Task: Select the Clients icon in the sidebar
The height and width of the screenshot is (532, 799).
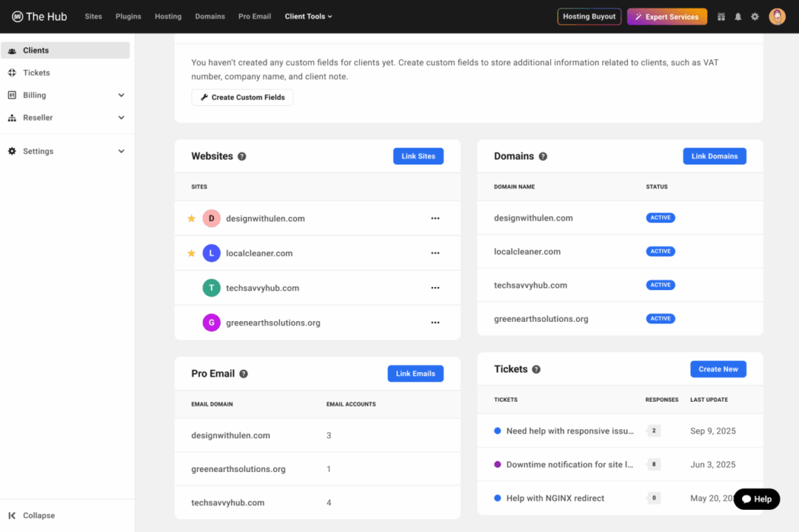Action: pos(12,49)
